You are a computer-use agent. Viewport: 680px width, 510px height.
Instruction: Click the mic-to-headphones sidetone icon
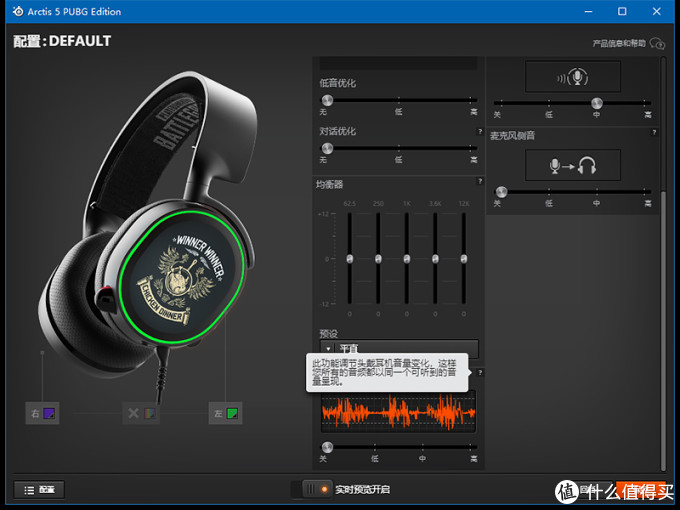tap(573, 165)
